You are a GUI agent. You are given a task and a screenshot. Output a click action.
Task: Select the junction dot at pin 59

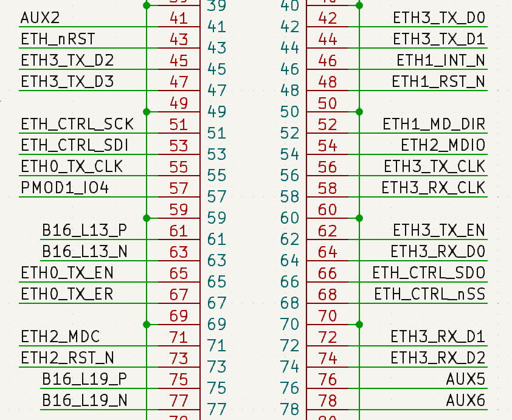[147, 218]
